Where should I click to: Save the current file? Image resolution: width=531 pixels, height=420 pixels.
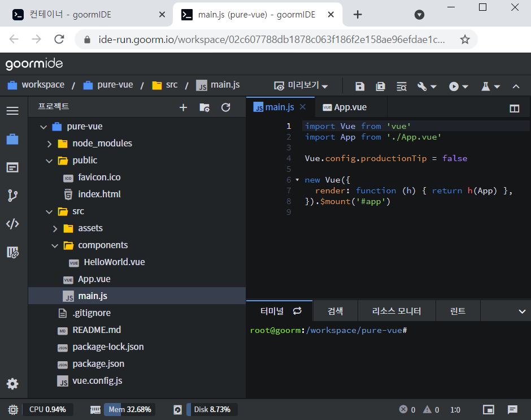pyautogui.click(x=360, y=86)
